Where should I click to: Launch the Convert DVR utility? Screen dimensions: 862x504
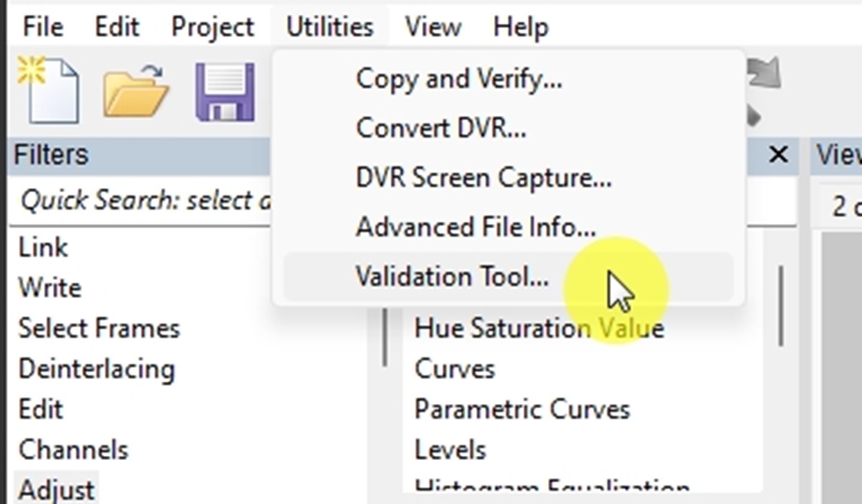[x=440, y=127]
